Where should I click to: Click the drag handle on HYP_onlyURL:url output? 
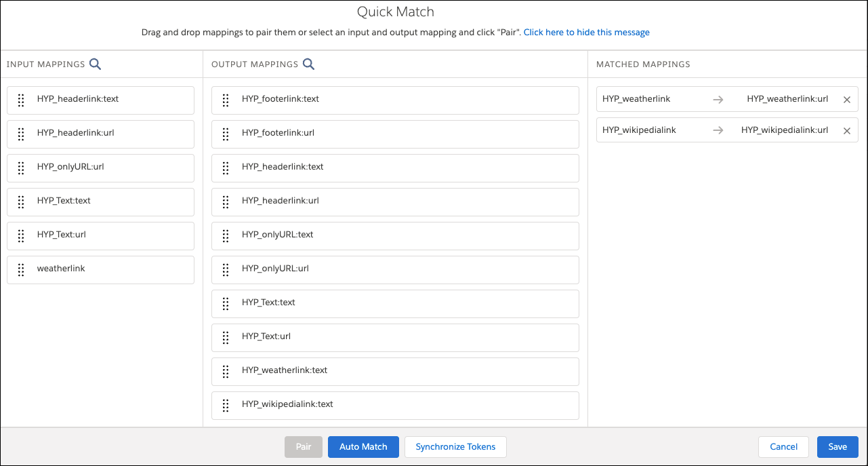click(x=226, y=269)
